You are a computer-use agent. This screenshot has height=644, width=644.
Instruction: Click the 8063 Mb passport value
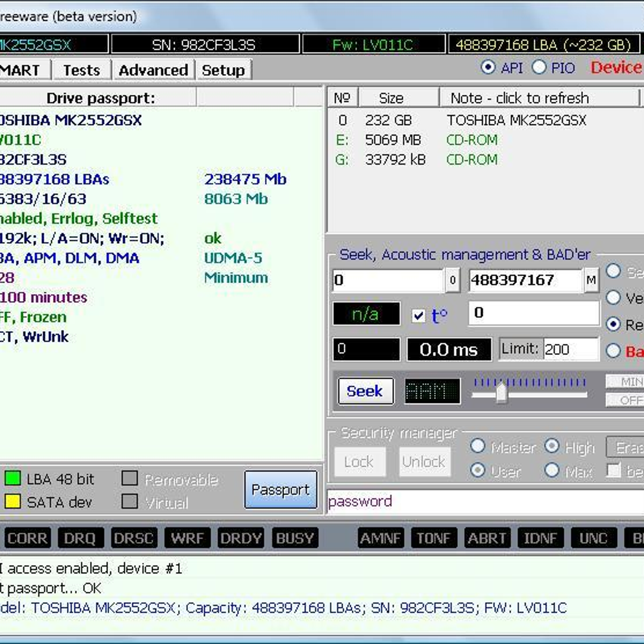pyautogui.click(x=236, y=199)
